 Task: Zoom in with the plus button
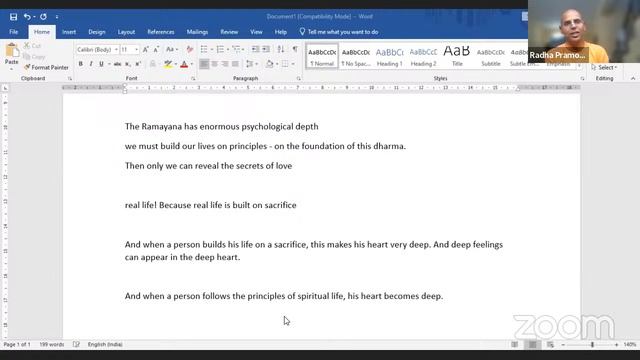(617, 345)
